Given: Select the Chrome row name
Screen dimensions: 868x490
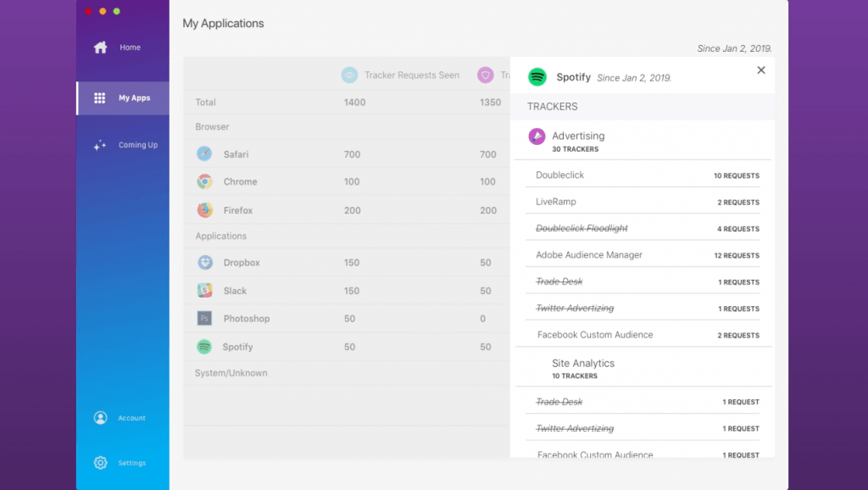Looking at the screenshot, I should click(x=240, y=181).
